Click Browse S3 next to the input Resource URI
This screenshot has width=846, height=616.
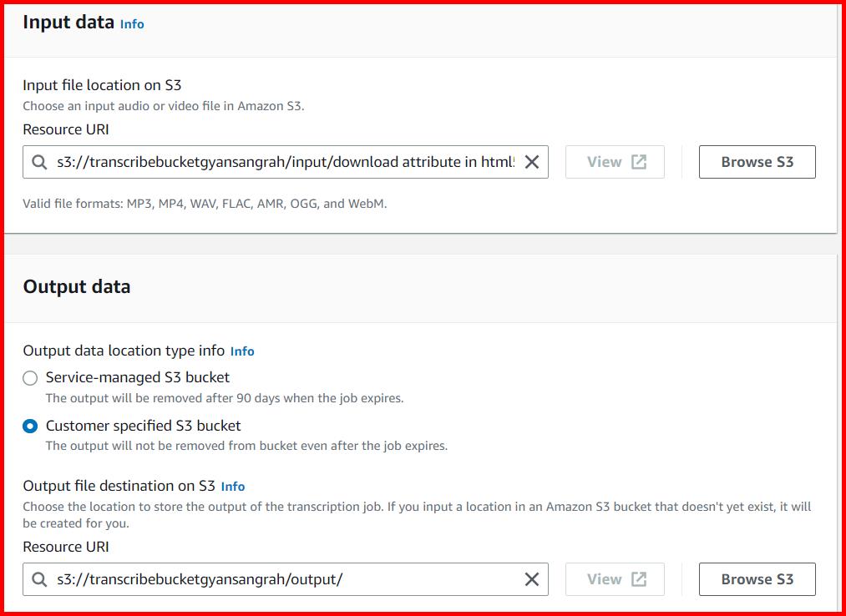point(757,162)
